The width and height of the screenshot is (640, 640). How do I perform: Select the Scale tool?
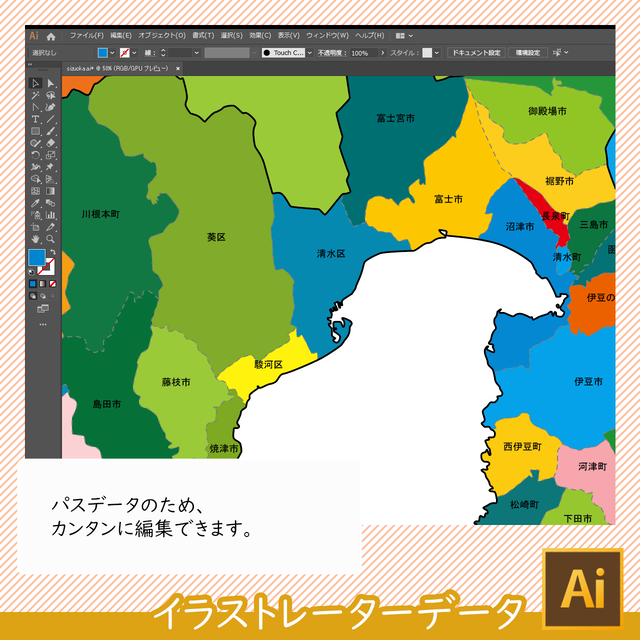(x=51, y=155)
